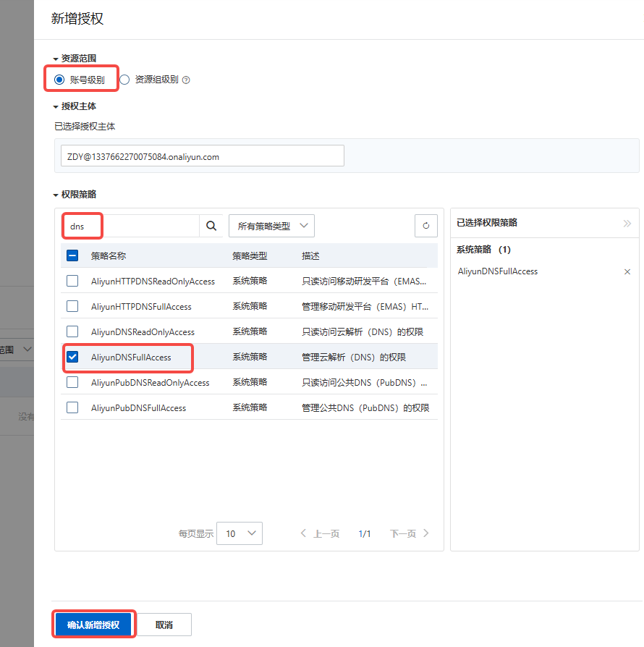644x647 pixels.
Task: Click the policy search field containing dns
Action: click(x=130, y=226)
